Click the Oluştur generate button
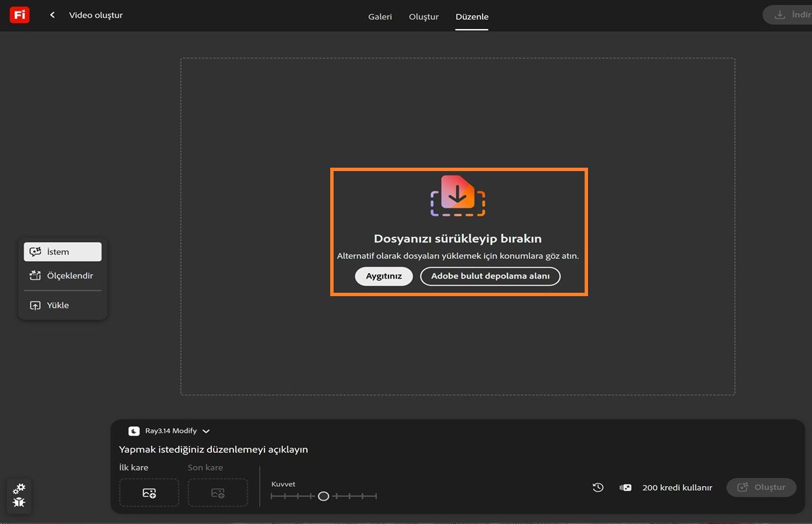Screen dimensions: 812x524 tap(761, 487)
